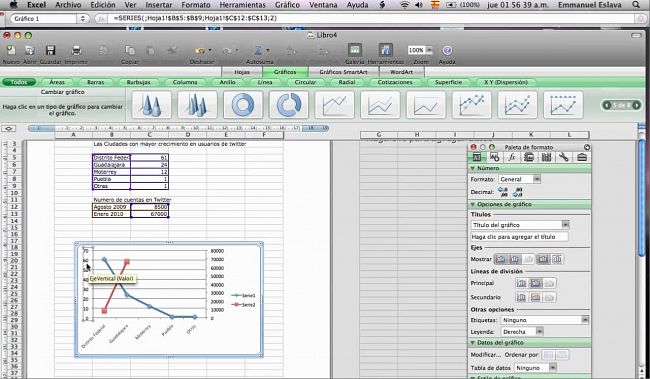
Task: Choose the first doughnut chart thumbnail
Action: (x=243, y=105)
